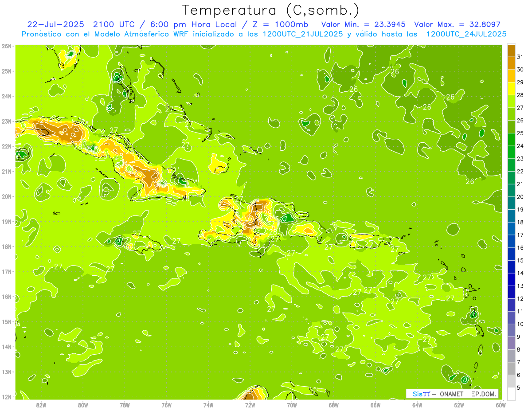Screen dimensions: 532x411
Task: Click the 66W longitude label
Action: [x=375, y=405]
